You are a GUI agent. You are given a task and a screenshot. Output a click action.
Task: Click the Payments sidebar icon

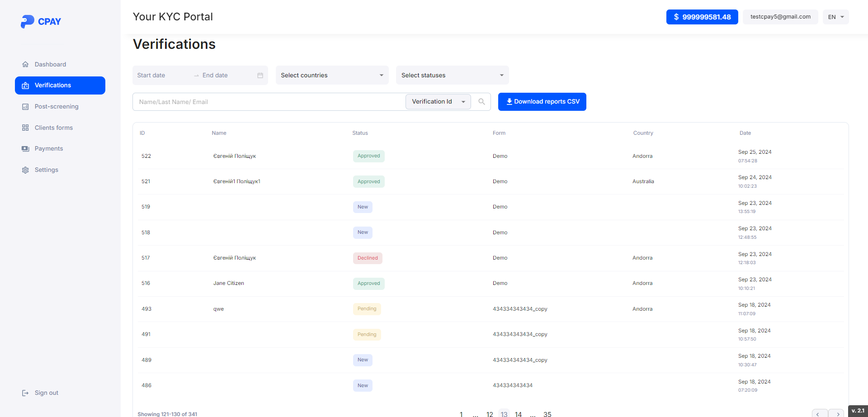(x=25, y=149)
